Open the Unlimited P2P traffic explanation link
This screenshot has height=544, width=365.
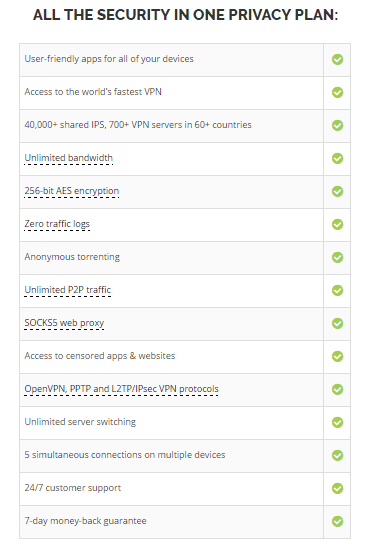[68, 290]
